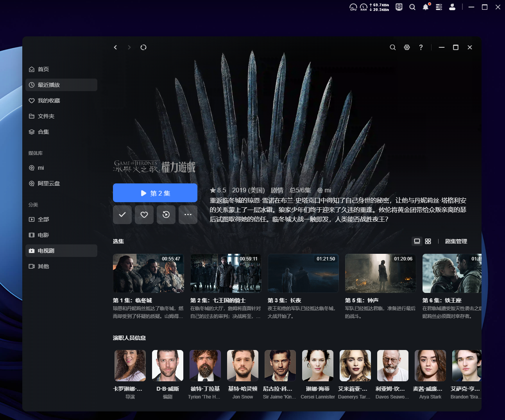This screenshot has width=505, height=420.
Task: View director 卡罗琳娜 profile photo
Action: click(x=130, y=366)
